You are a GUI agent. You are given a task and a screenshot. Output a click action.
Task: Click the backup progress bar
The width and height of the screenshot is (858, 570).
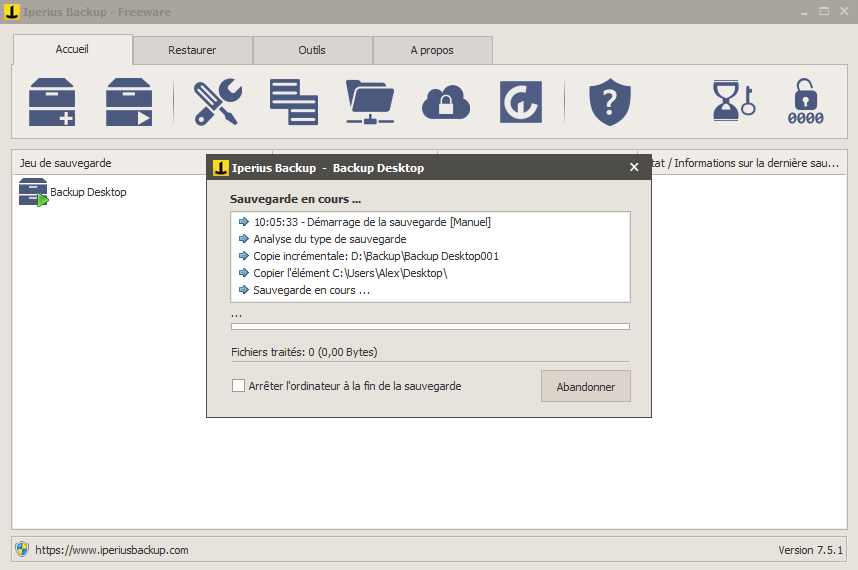pos(430,327)
